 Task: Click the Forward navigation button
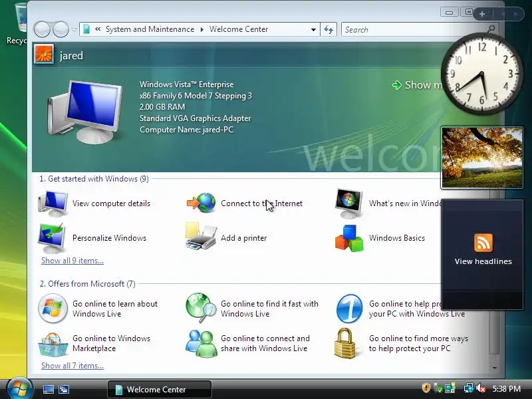tap(61, 29)
